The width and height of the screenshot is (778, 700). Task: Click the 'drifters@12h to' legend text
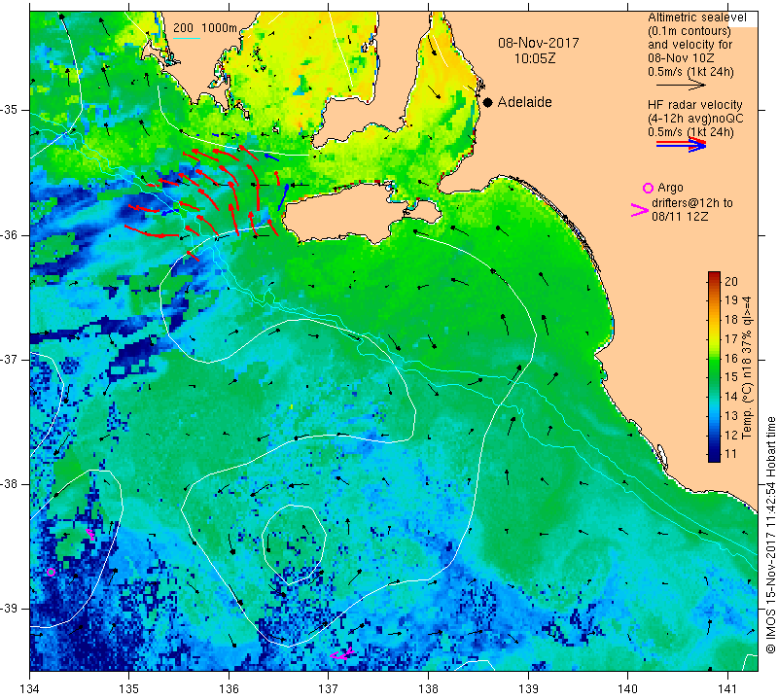click(692, 203)
